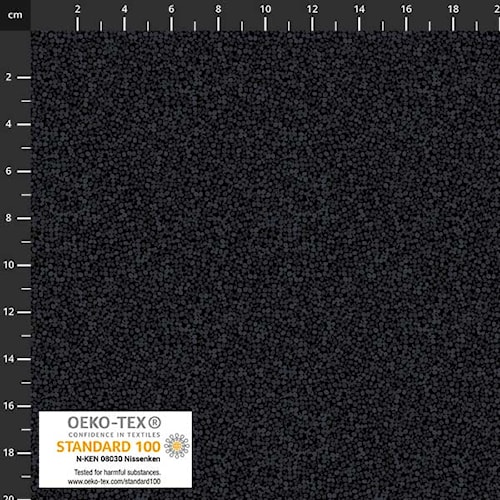The height and width of the screenshot is (500, 500).
Task: Click the OEKO-TEX registered trademark symbol
Action: tap(155, 423)
